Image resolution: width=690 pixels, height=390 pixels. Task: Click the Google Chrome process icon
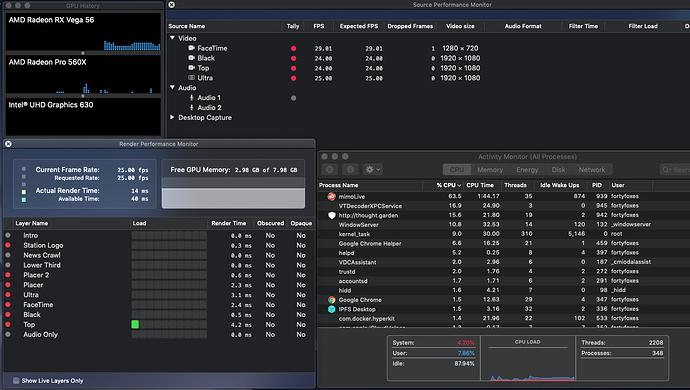pyautogui.click(x=331, y=300)
